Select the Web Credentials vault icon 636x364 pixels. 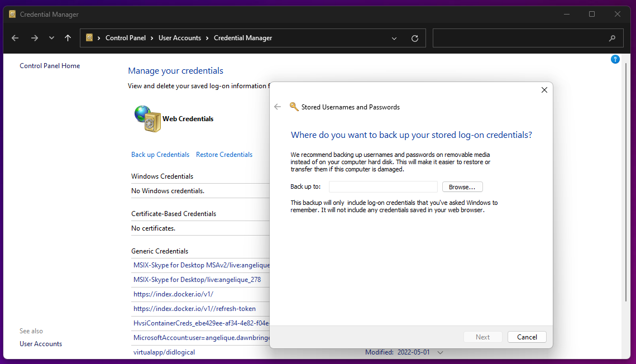point(147,119)
